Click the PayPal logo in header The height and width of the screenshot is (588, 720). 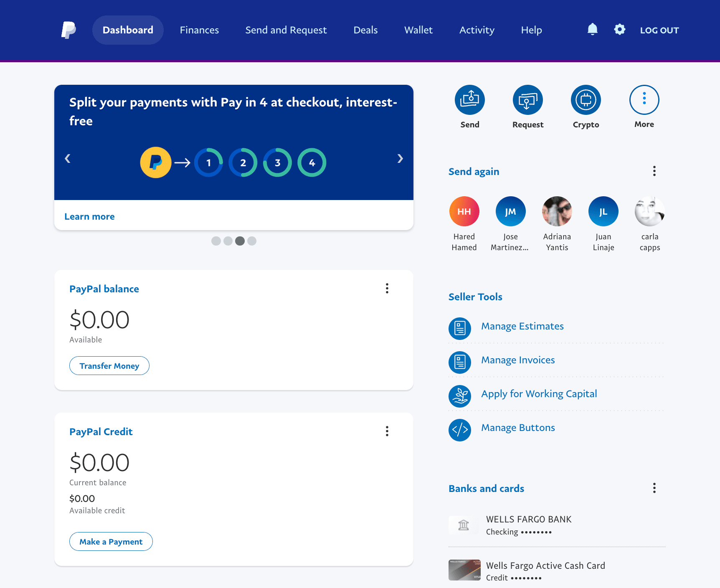tap(69, 30)
